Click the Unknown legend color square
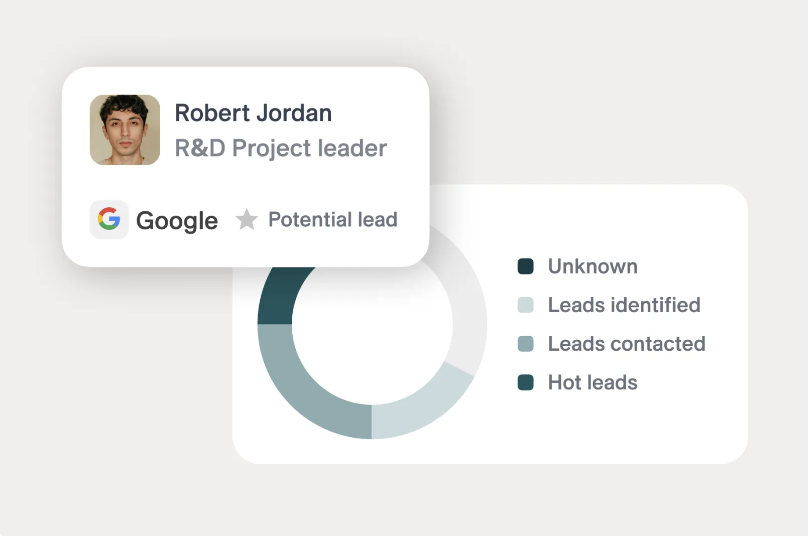The image size is (808, 536). pos(526,266)
